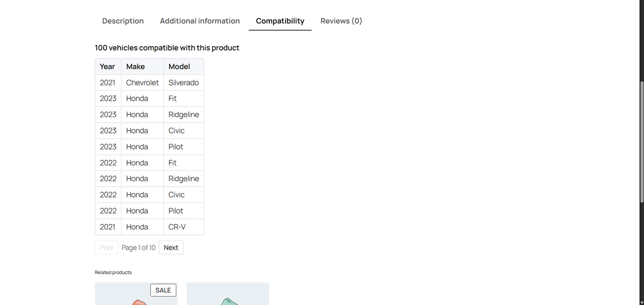Click Honda in the CR-V row
644x305 pixels.
pyautogui.click(x=142, y=227)
